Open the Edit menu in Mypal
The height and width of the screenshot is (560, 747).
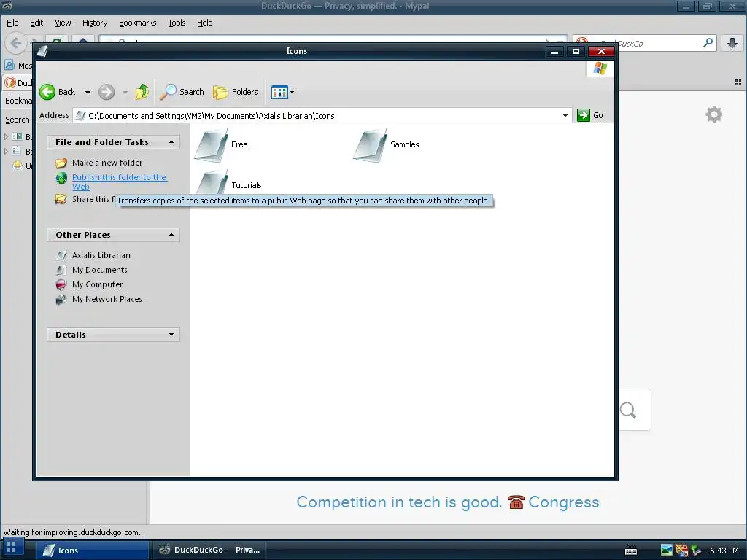(36, 23)
